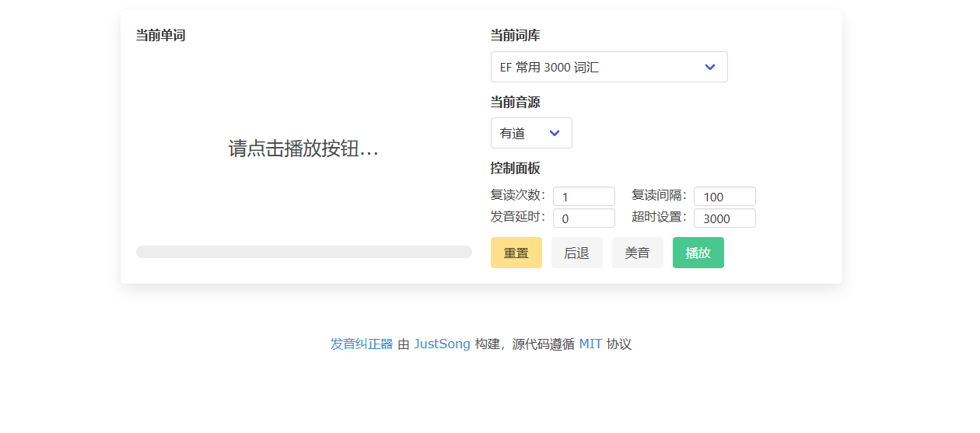Click the 后退 button
980x433 pixels.
coord(576,253)
